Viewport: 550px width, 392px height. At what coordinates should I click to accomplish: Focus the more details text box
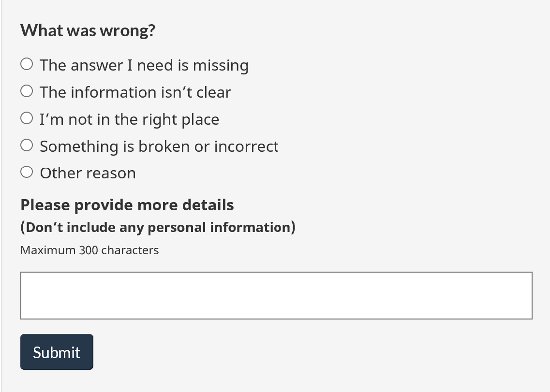click(x=276, y=295)
